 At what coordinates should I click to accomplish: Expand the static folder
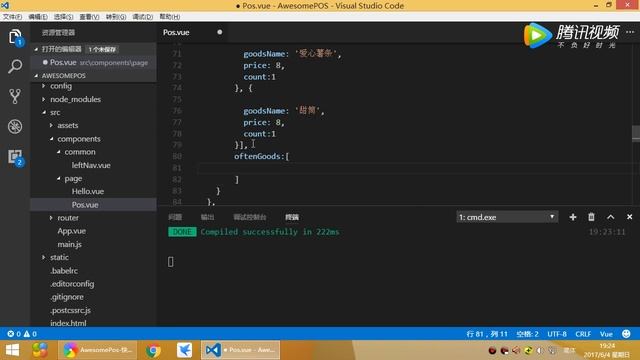click(44, 257)
